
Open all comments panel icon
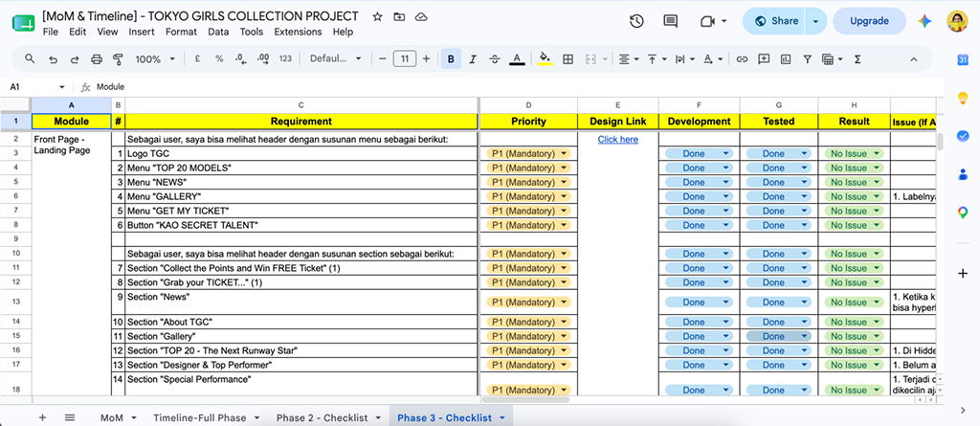click(671, 21)
